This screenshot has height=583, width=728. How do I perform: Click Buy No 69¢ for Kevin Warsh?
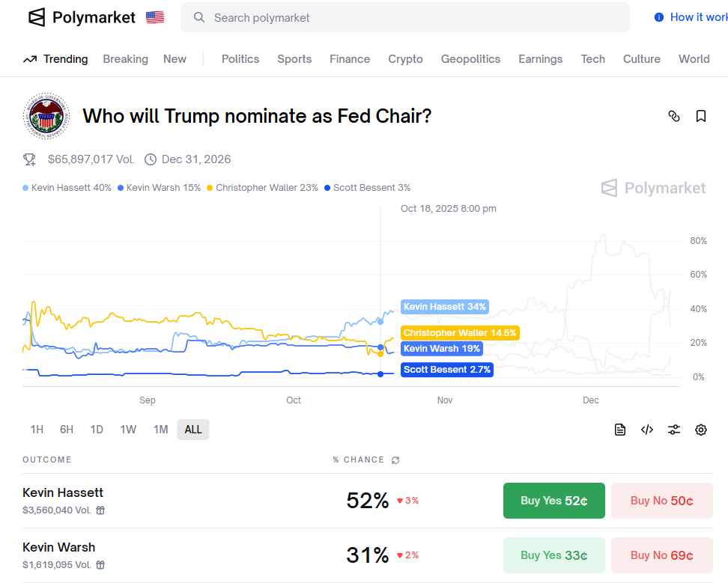click(661, 555)
